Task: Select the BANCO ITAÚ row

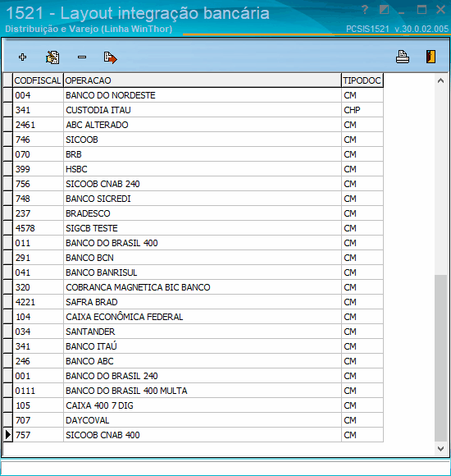Action: coord(194,346)
